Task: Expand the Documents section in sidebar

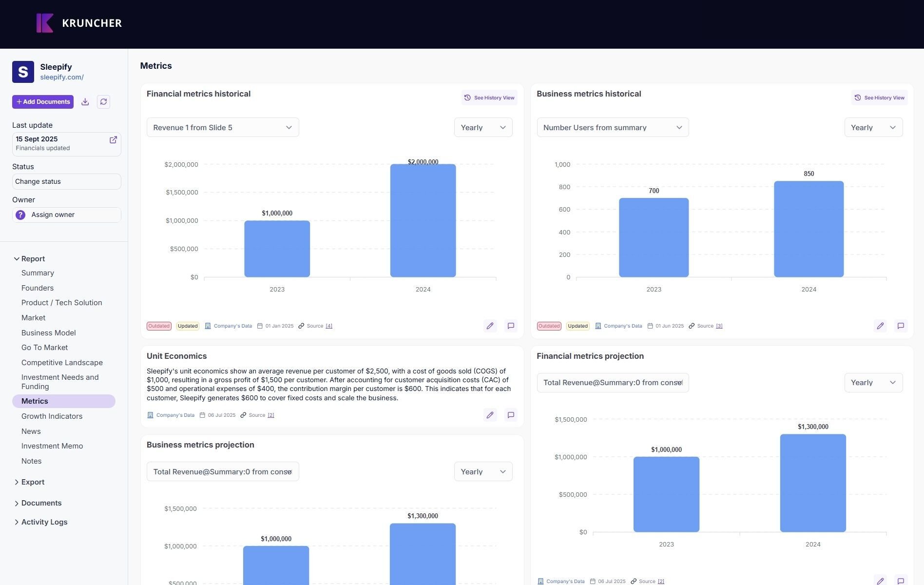Action: 41,503
